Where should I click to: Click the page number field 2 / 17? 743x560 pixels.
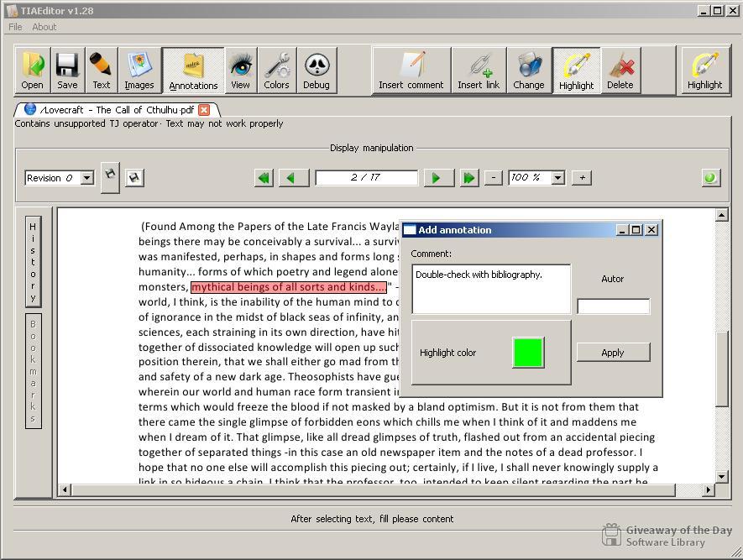(x=366, y=178)
